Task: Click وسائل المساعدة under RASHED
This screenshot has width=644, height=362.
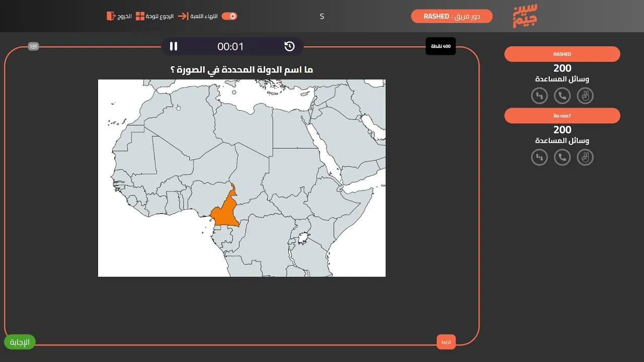Action: pos(562,79)
